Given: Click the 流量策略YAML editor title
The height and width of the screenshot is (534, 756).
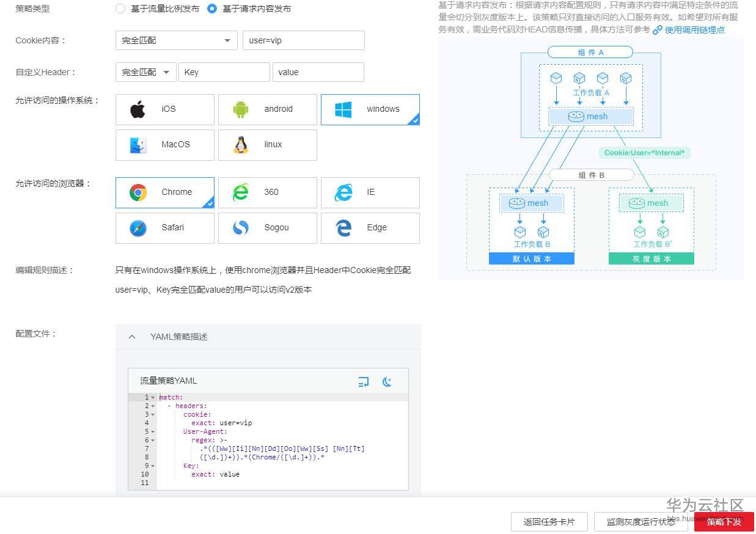Looking at the screenshot, I should pyautogui.click(x=168, y=381).
